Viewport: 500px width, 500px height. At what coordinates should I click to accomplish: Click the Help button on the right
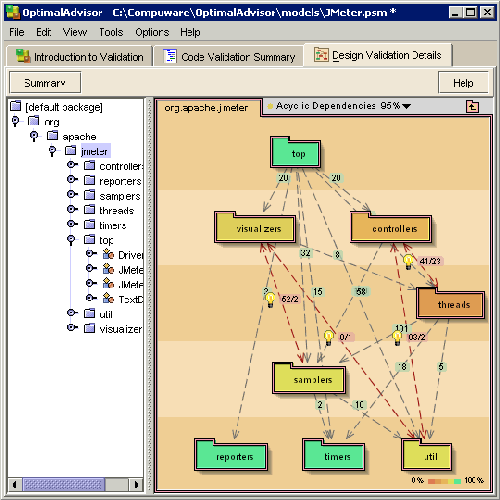click(463, 82)
